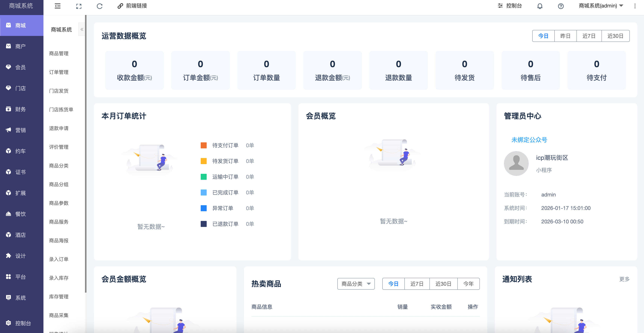This screenshot has width=644, height=333.
Task: Open the 商品分类 dropdown
Action: pyautogui.click(x=356, y=284)
